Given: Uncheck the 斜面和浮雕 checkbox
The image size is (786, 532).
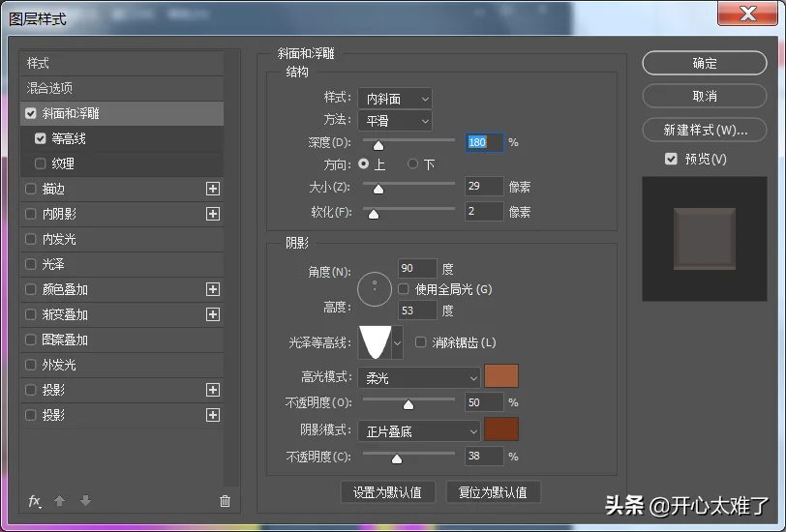Looking at the screenshot, I should pyautogui.click(x=31, y=113).
